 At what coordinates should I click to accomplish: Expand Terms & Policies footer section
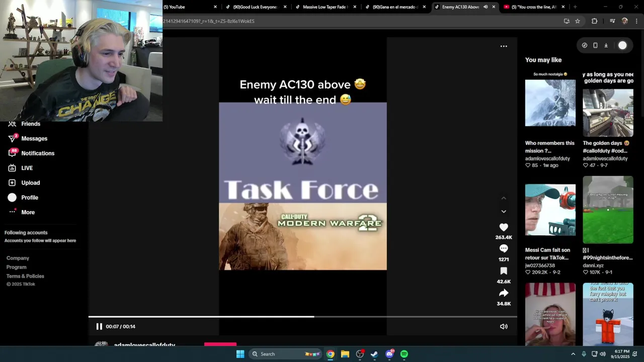(x=25, y=276)
